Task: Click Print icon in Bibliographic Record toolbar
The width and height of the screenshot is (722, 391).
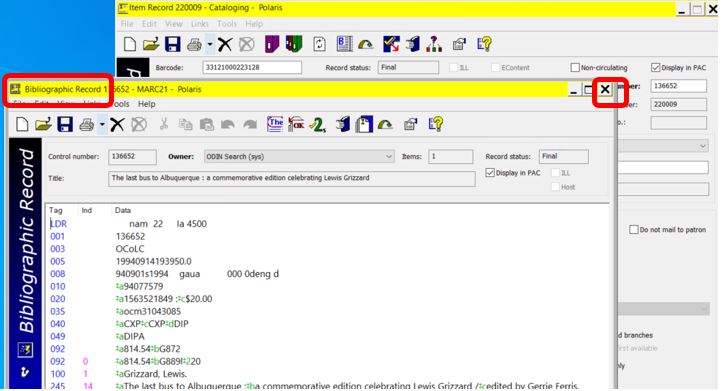Action: tap(86, 124)
